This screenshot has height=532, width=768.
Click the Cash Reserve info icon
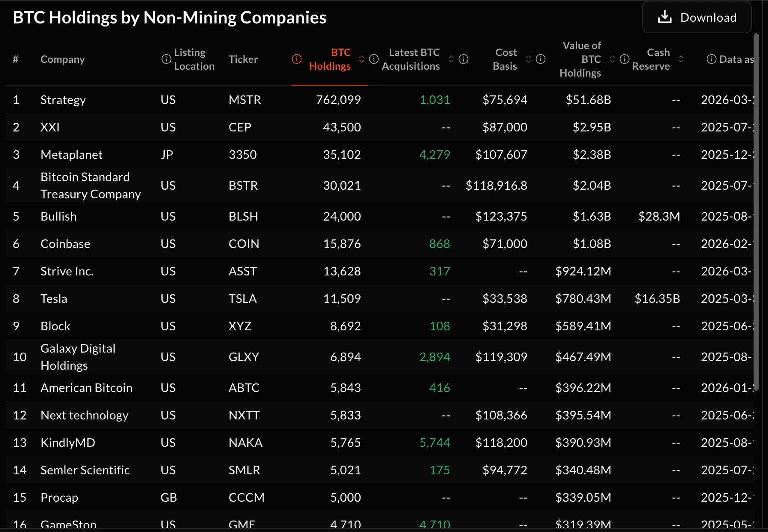pyautogui.click(x=625, y=59)
